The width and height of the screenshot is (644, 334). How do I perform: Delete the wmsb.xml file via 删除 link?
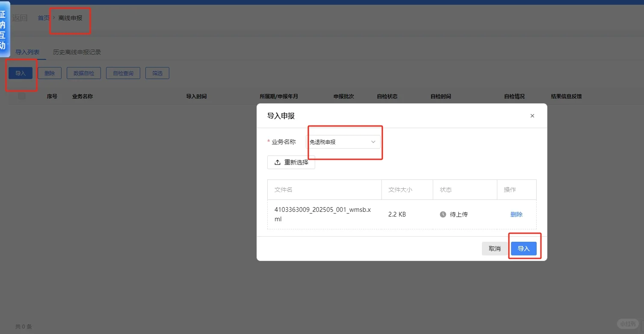tap(516, 214)
